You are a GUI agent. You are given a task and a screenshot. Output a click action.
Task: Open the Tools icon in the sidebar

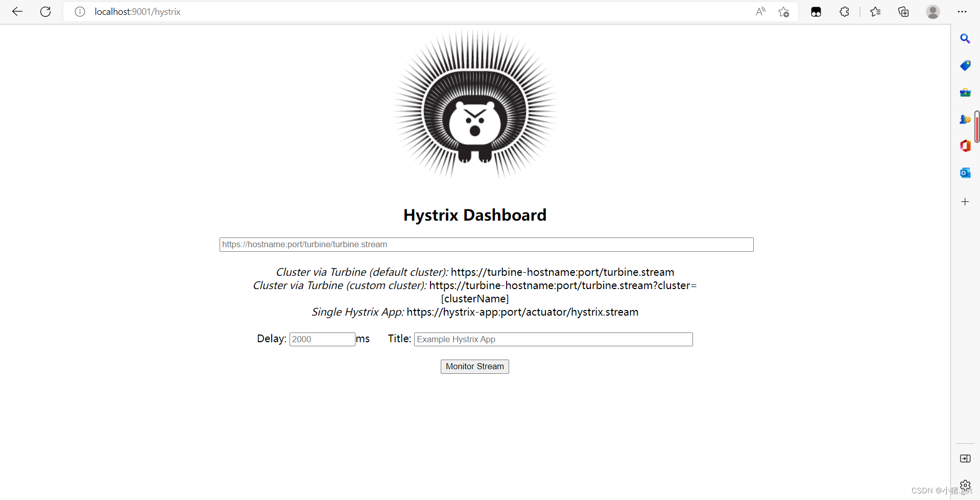(965, 92)
